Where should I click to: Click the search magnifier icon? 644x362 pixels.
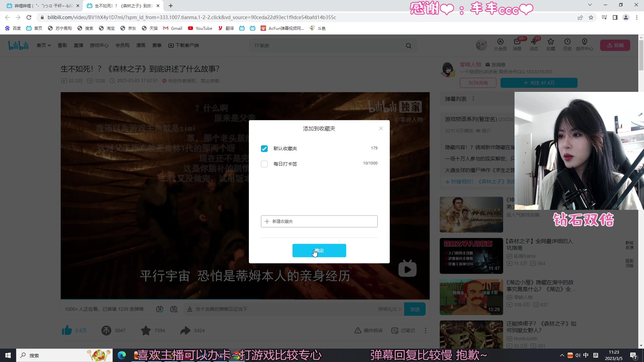[409, 46]
